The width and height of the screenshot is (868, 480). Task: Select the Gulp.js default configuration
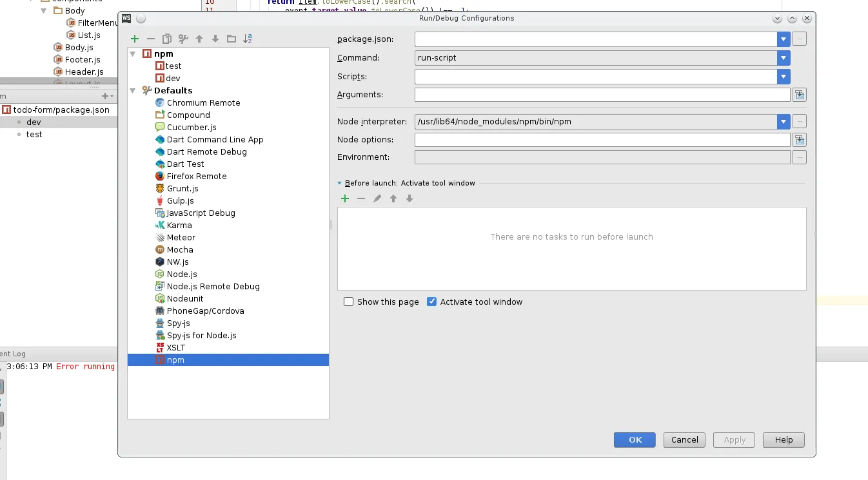coord(174,201)
